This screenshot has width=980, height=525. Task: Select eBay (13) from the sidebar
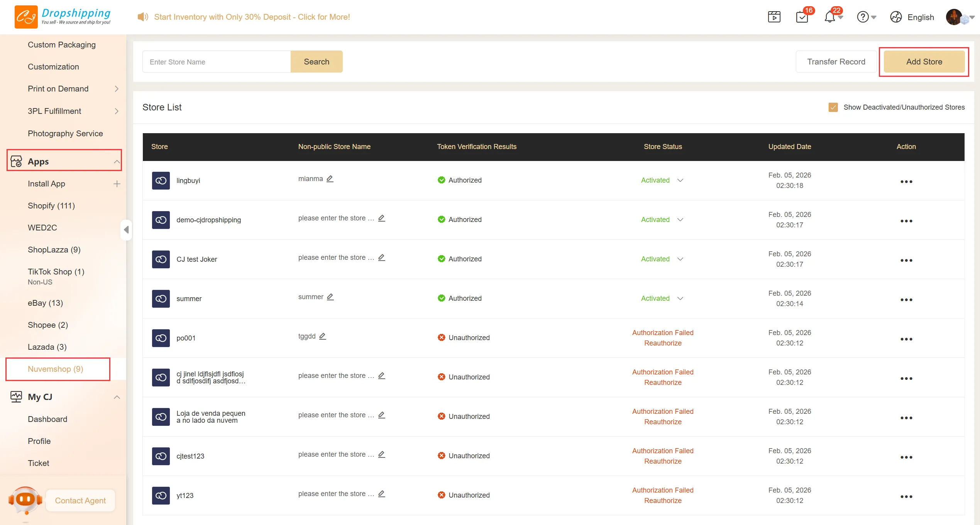45,303
